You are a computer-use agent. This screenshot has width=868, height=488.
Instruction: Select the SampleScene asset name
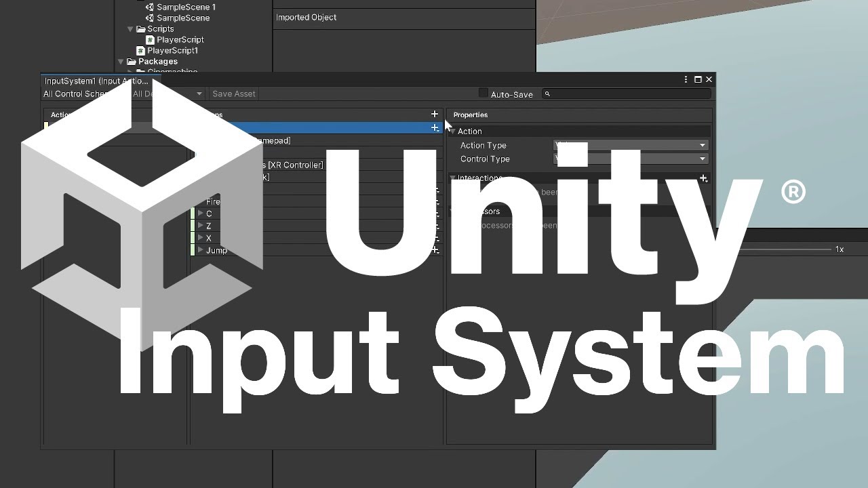(183, 18)
